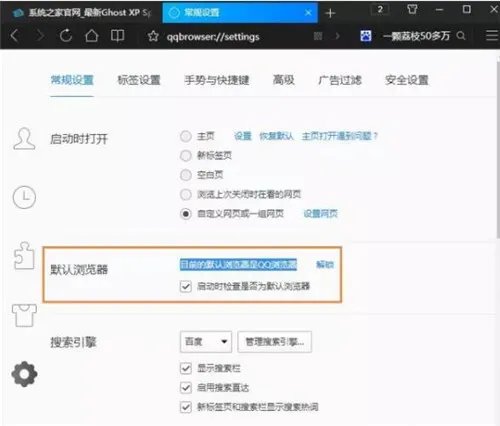Click the QR code icon in address bar
500x426 pixels.
[x=318, y=36]
